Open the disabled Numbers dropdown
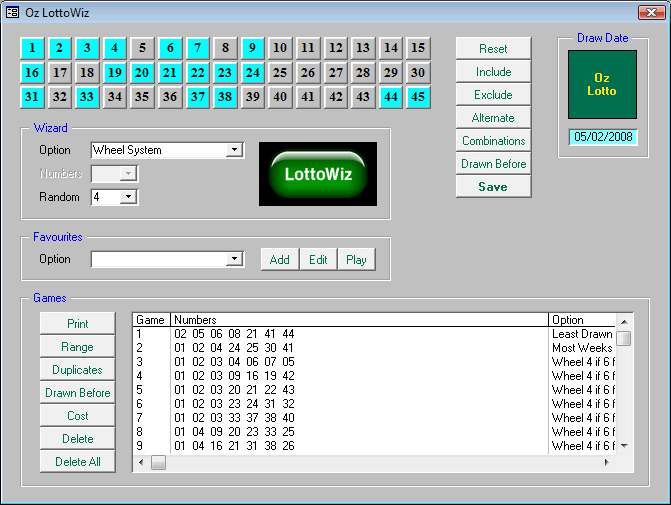Screen dimensions: 671x505 (128, 173)
